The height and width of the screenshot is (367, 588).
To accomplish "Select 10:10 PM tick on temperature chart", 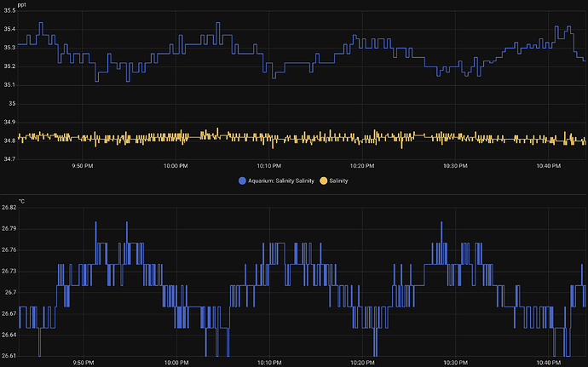I will (269, 362).
